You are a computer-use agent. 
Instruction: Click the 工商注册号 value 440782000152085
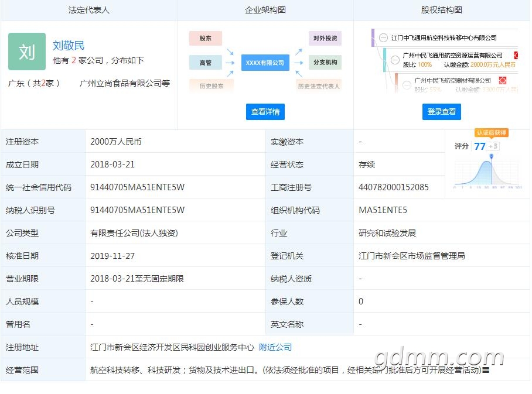coord(394,187)
